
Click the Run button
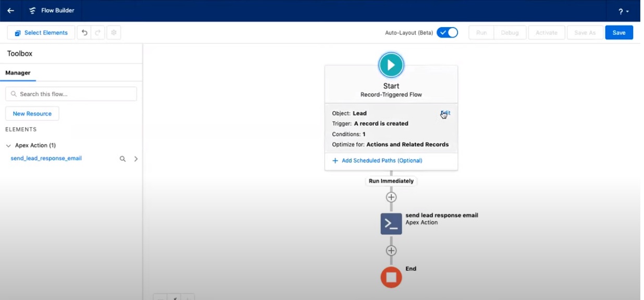481,33
